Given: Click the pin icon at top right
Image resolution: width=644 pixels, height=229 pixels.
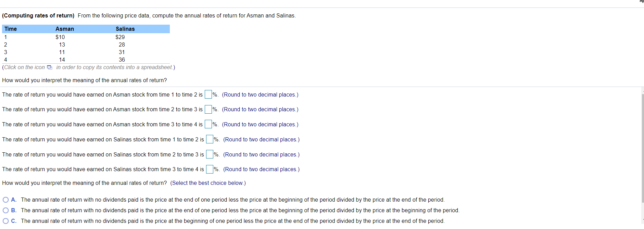Looking at the screenshot, I should tap(641, 2).
